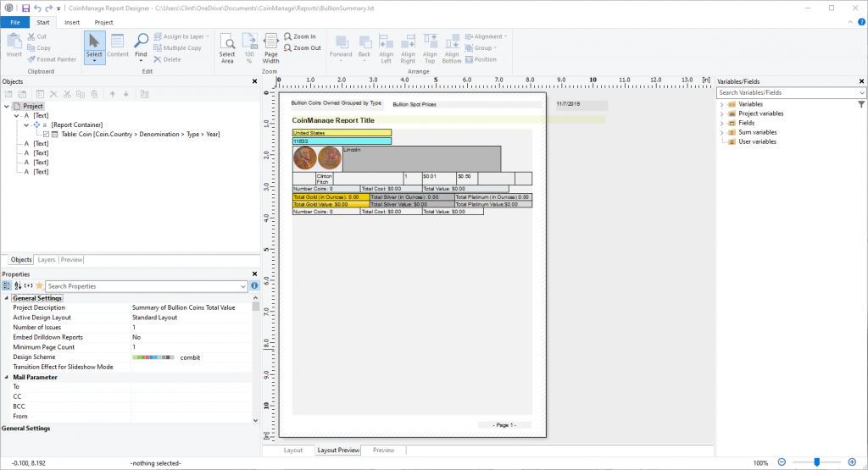The width and height of the screenshot is (868, 470).
Task: Switch to the Layout view tab
Action: (292, 450)
